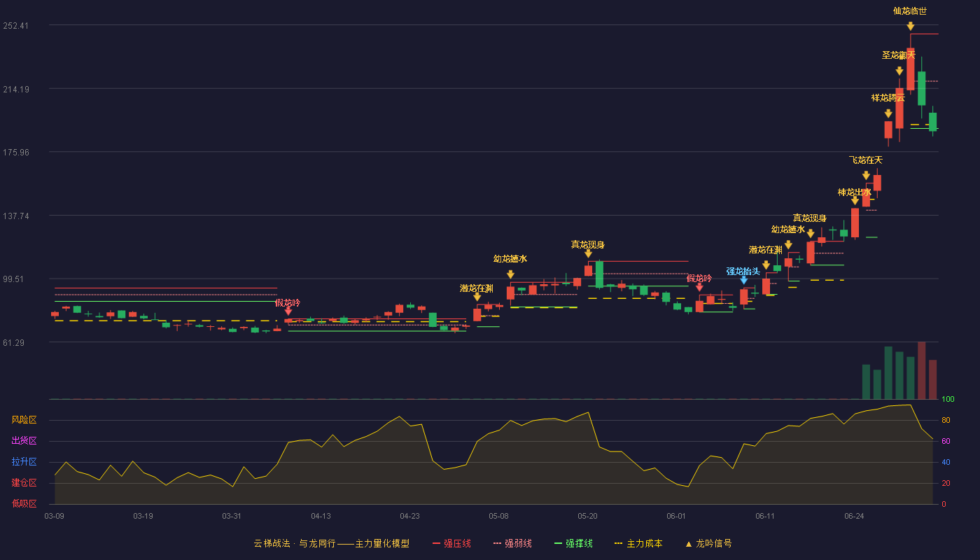980x560 pixels.
Task: Click the 03-09 date label
Action: pos(55,516)
